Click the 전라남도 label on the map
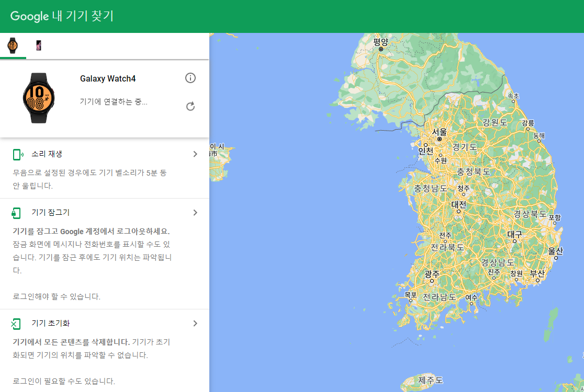Image resolution: width=584 pixels, height=392 pixels. click(440, 297)
